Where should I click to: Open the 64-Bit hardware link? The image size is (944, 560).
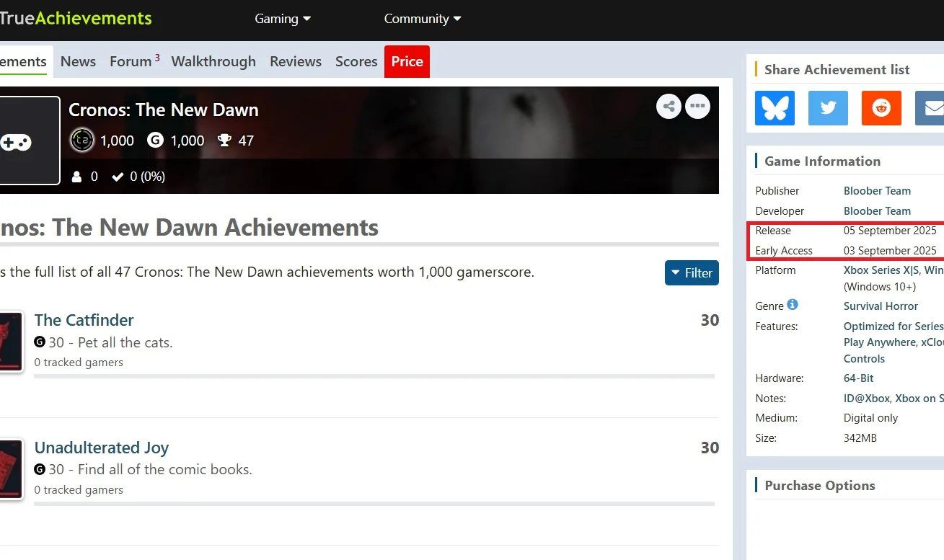(858, 378)
